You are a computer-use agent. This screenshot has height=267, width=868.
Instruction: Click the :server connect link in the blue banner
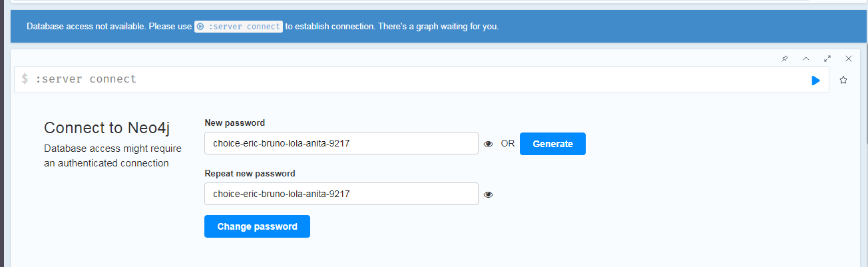coord(238,27)
